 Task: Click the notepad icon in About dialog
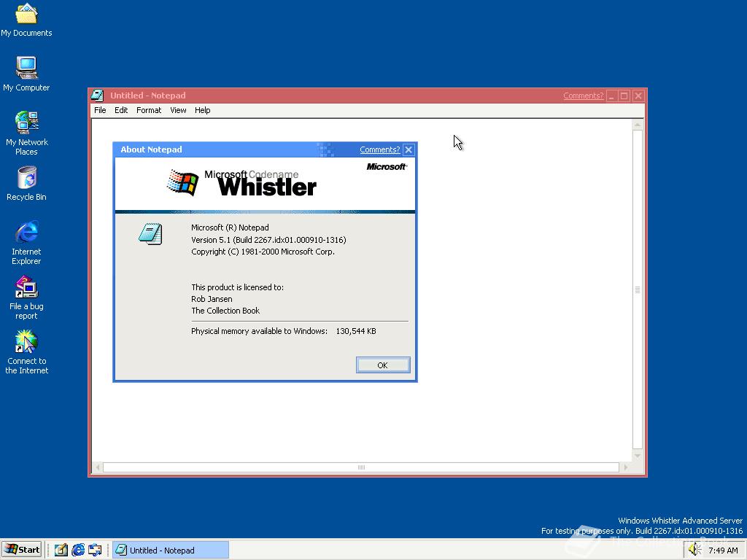(x=150, y=234)
